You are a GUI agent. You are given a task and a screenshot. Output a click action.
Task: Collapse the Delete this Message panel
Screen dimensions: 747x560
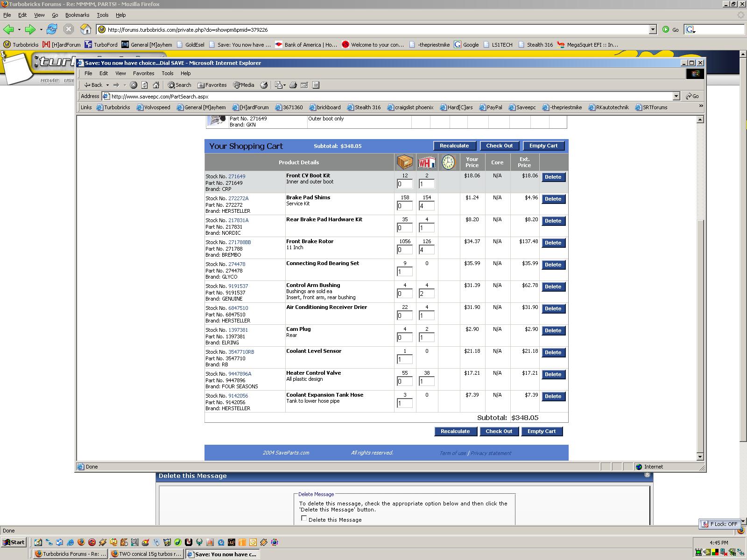pos(647,475)
